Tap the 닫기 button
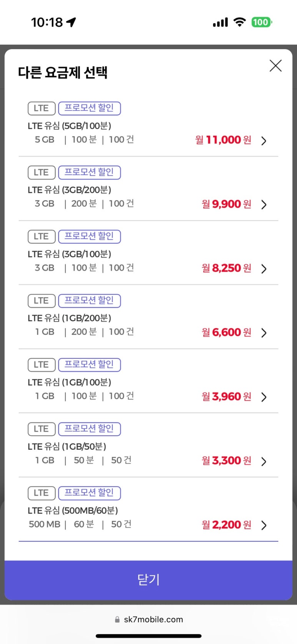Screen dimensions: 297x644 click(x=148, y=579)
